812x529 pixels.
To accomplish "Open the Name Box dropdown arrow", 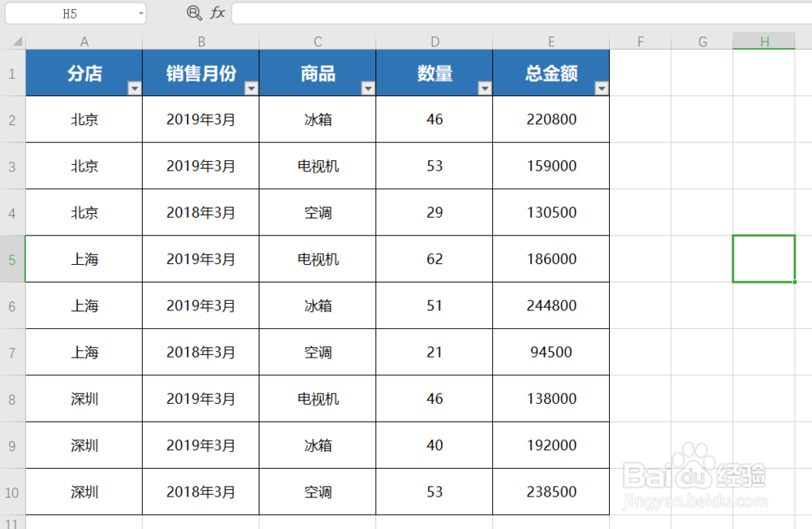I will 140,14.
